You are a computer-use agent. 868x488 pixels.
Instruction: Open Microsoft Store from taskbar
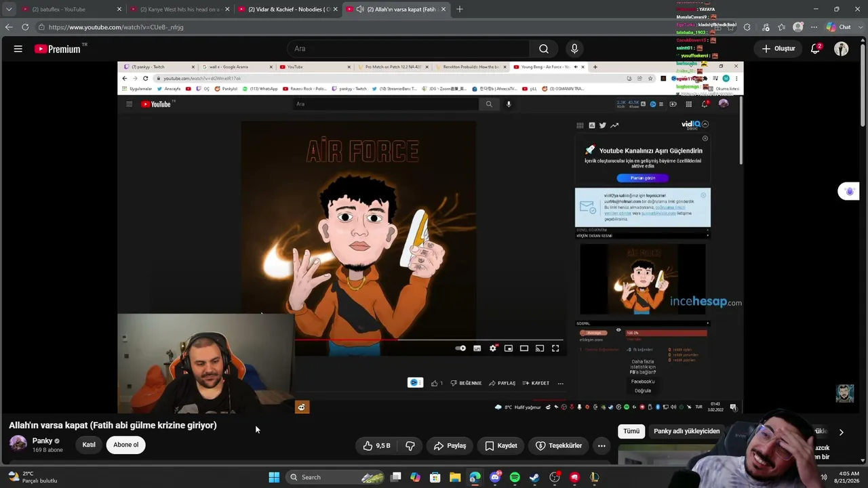coord(435,477)
